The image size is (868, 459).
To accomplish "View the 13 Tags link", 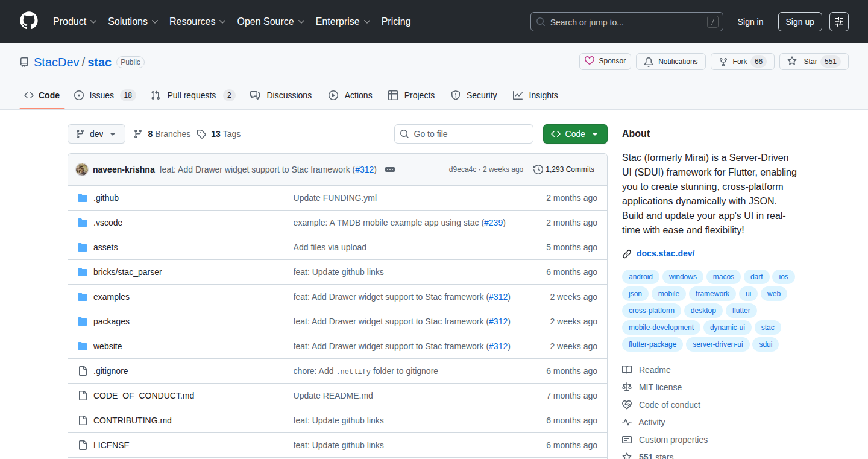I will tap(219, 134).
